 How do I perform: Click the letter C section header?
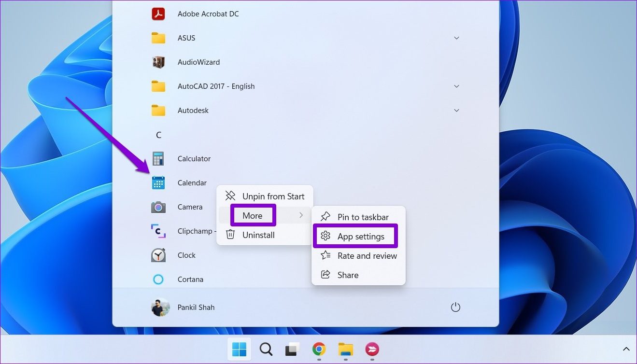coord(158,135)
